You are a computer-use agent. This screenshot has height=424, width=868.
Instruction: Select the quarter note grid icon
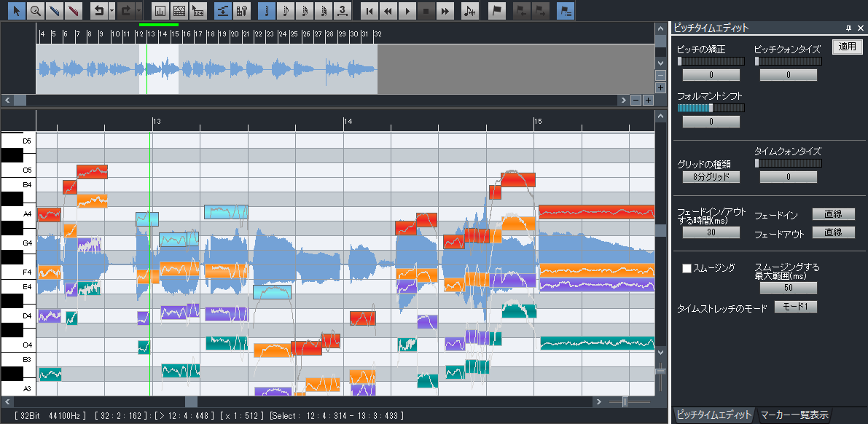268,11
